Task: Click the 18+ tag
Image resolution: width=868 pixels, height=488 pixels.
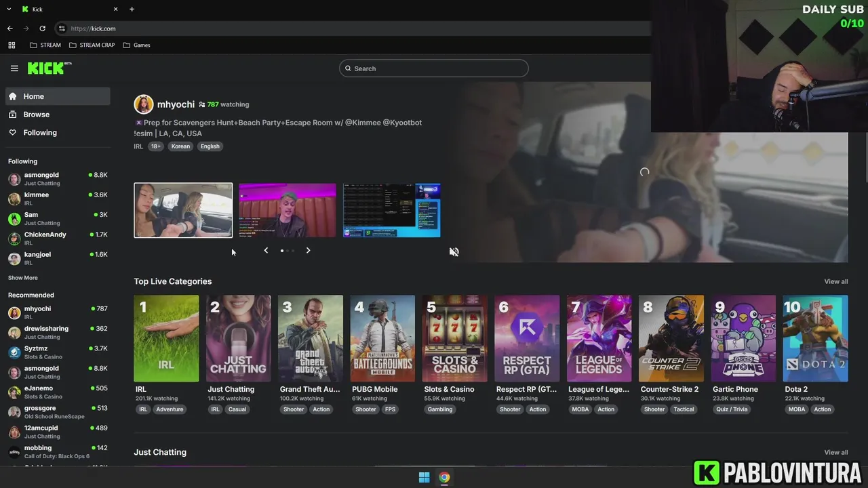Action: tap(156, 146)
